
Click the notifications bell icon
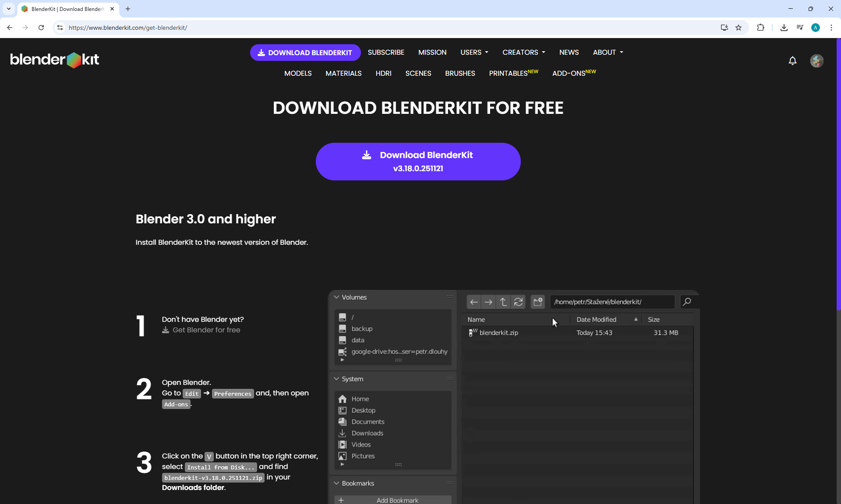[792, 61]
